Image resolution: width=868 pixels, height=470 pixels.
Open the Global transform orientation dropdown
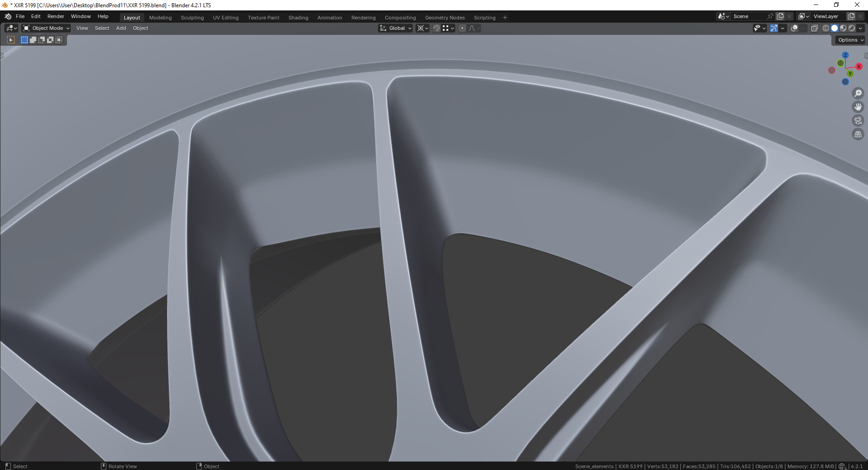click(396, 28)
